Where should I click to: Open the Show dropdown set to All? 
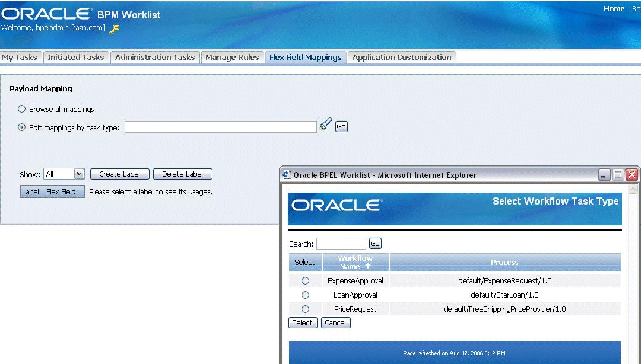tap(64, 174)
